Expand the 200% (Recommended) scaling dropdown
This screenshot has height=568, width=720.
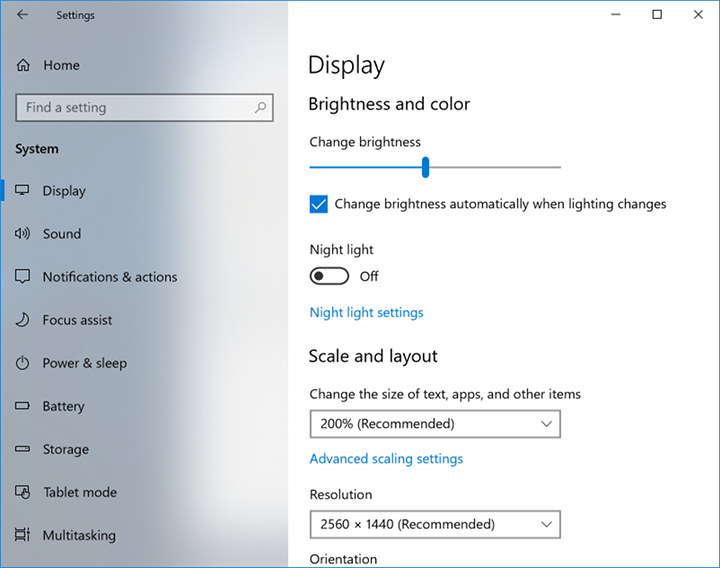pyautogui.click(x=435, y=424)
